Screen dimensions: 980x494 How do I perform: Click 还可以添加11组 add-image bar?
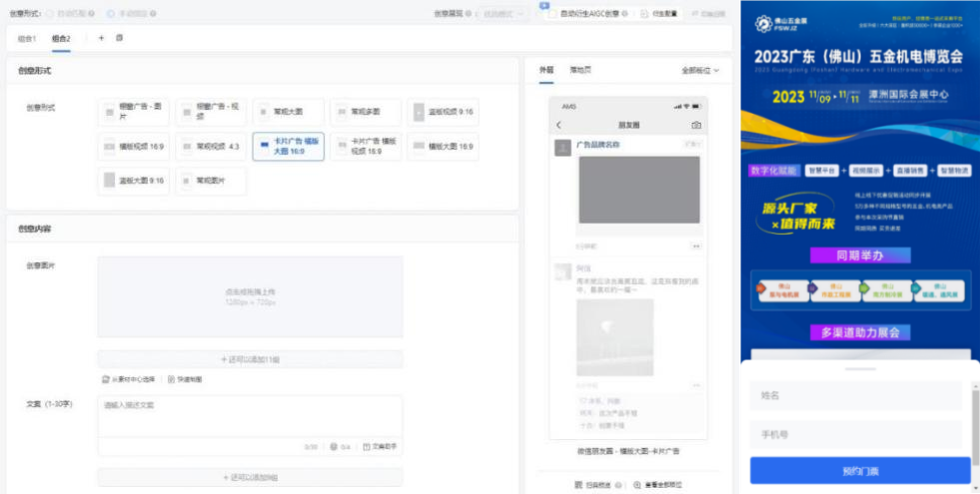[x=250, y=359]
